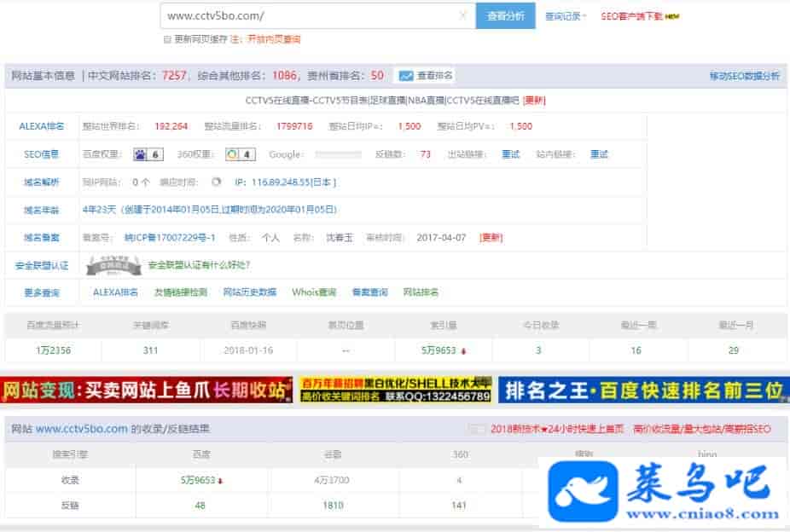Click the 查看排名 chart icon
790x532 pixels.
(x=406, y=76)
